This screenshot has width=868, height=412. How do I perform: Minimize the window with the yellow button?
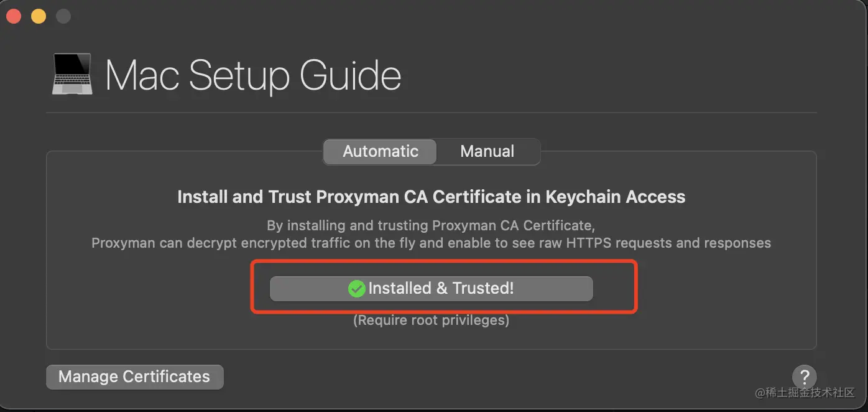click(38, 16)
